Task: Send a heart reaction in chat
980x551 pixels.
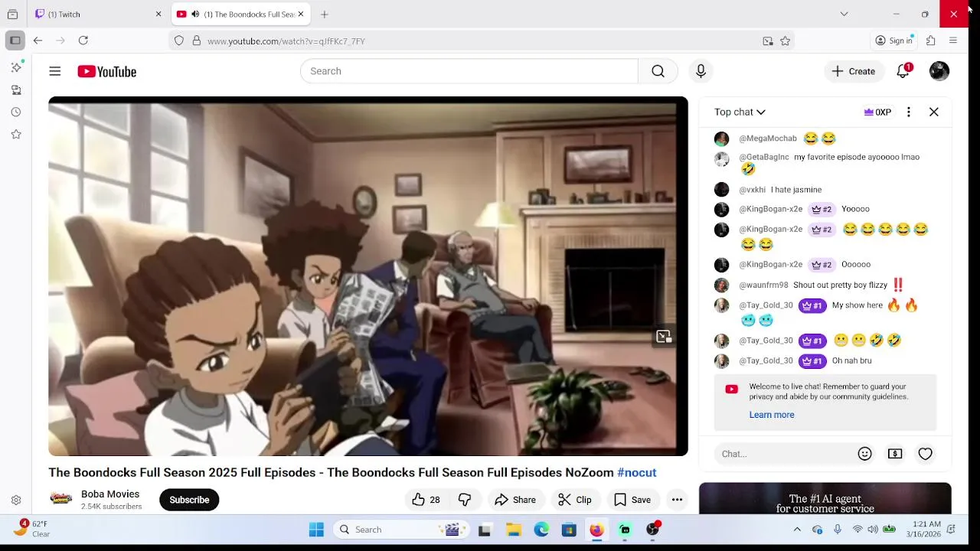Action: [925, 454]
